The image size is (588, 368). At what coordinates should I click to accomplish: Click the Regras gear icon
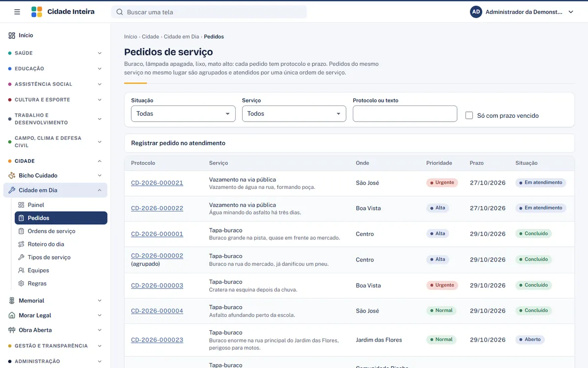[x=21, y=284]
